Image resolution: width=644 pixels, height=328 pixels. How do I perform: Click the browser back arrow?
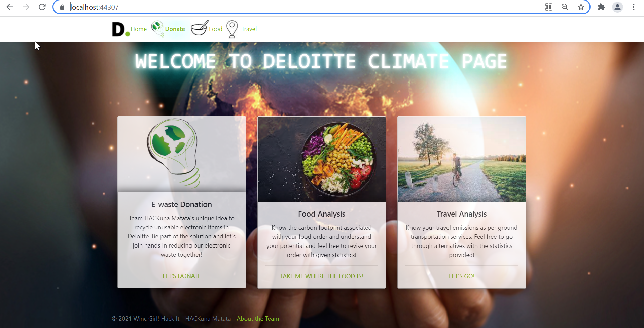pyautogui.click(x=10, y=7)
